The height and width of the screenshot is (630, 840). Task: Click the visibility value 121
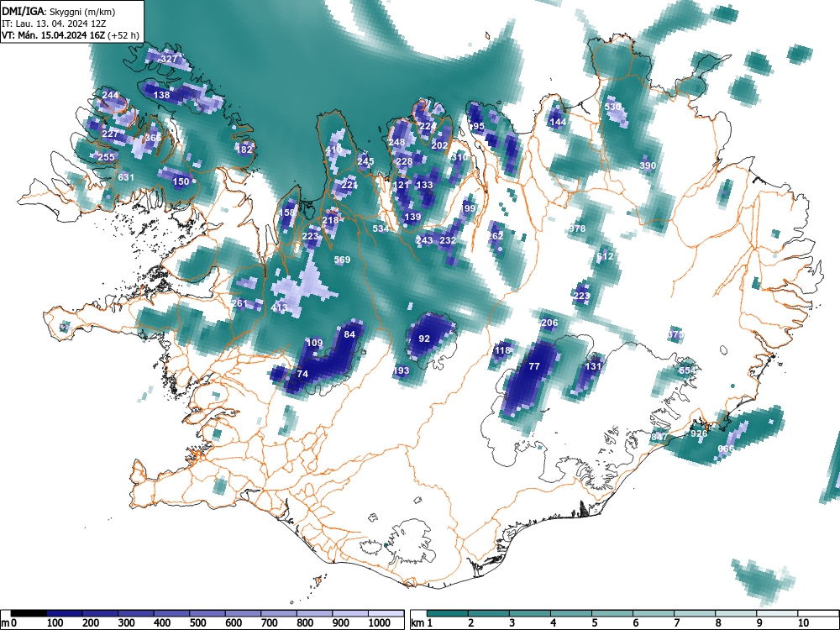click(x=401, y=185)
